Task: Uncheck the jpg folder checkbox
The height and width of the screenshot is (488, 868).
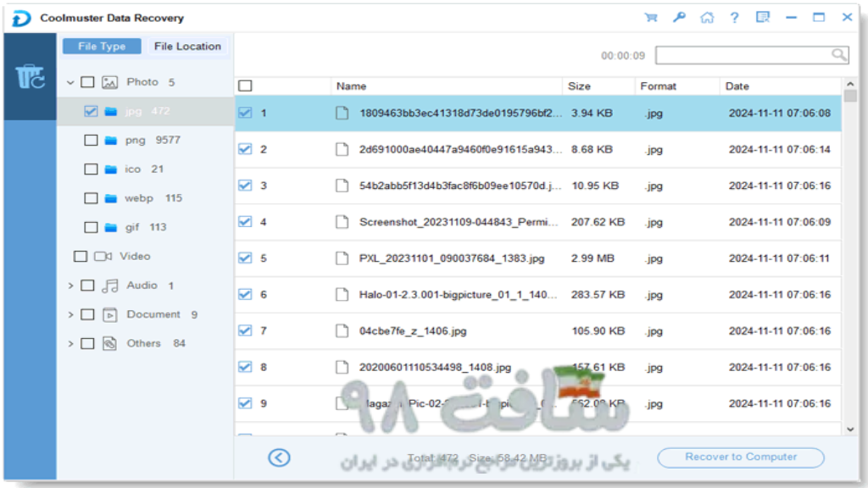Action: pos(92,111)
